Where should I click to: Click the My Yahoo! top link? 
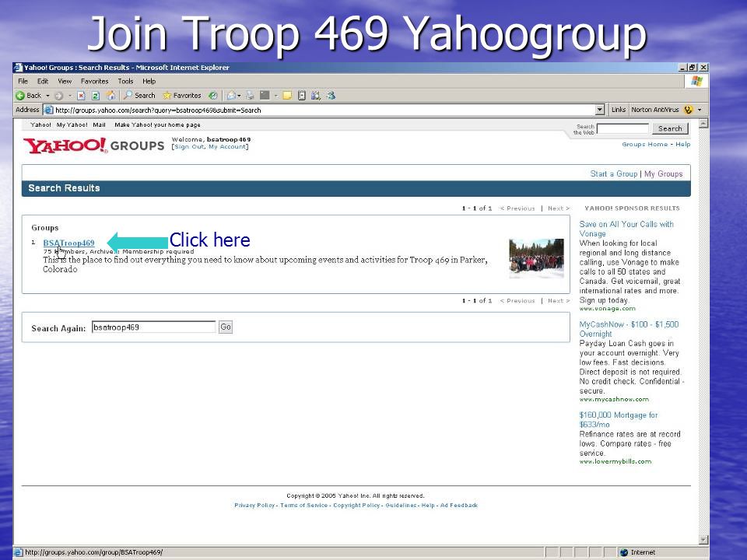(x=72, y=124)
